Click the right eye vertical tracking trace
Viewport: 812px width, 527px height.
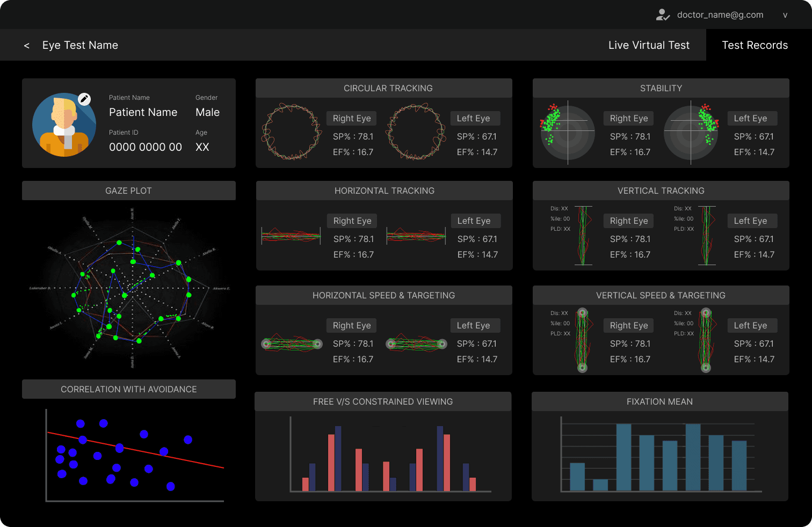pyautogui.click(x=584, y=236)
